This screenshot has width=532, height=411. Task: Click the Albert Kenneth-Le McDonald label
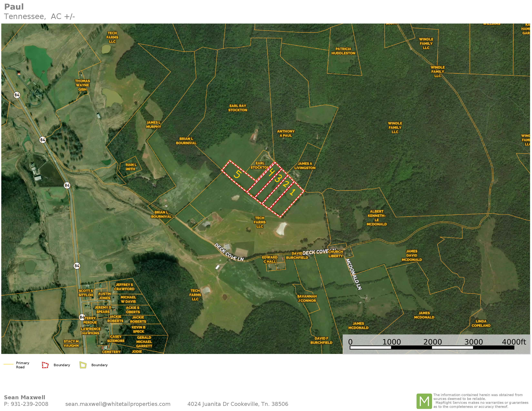377,218
